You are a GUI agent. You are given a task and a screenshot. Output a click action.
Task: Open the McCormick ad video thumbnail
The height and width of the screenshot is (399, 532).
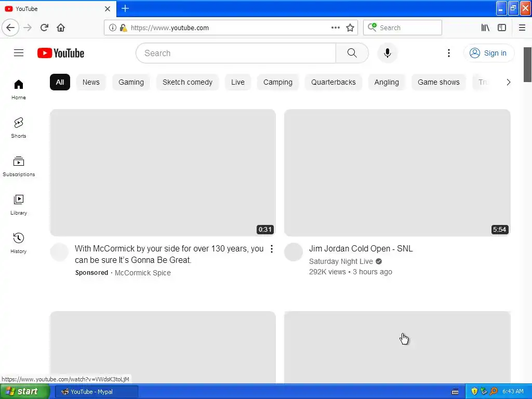163,172
